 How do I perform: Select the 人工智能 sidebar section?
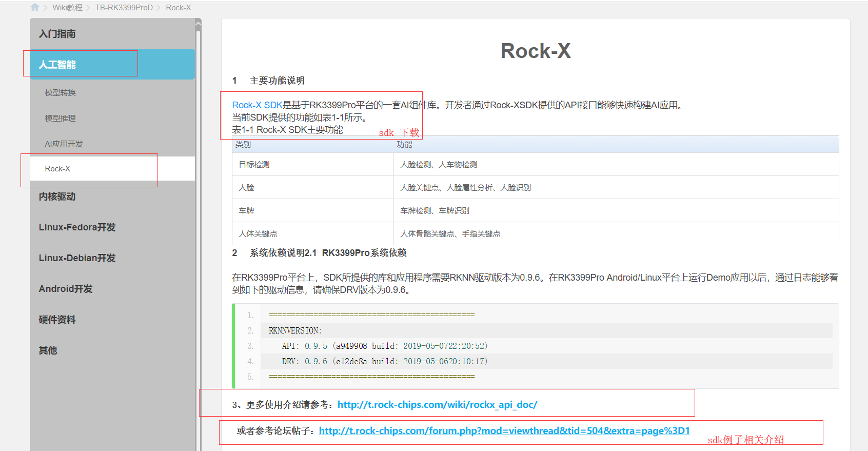point(112,64)
